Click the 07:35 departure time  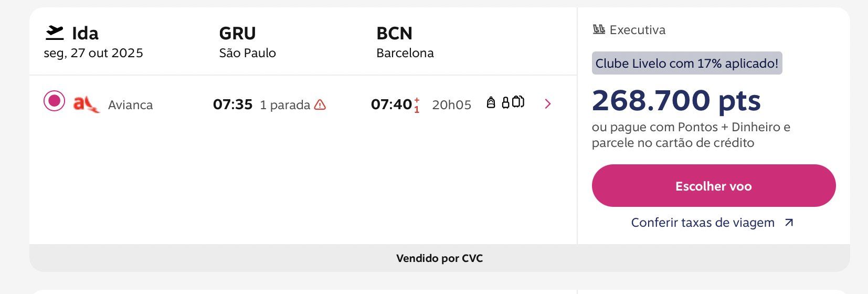[232, 104]
